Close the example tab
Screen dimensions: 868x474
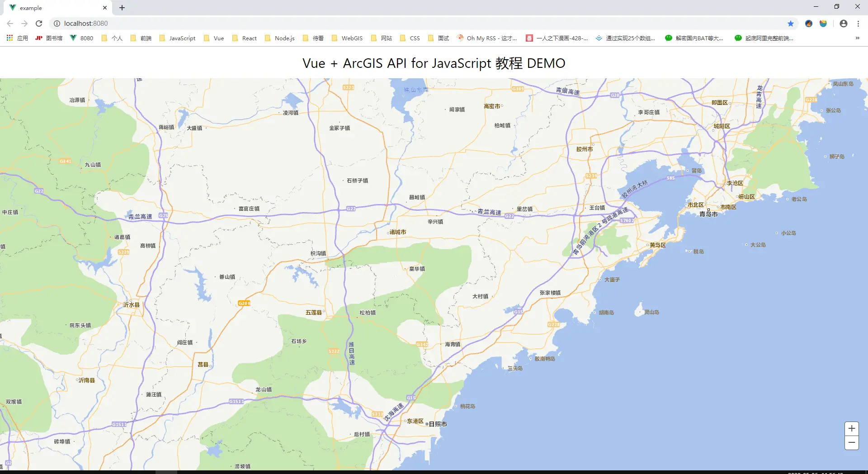[x=105, y=8]
